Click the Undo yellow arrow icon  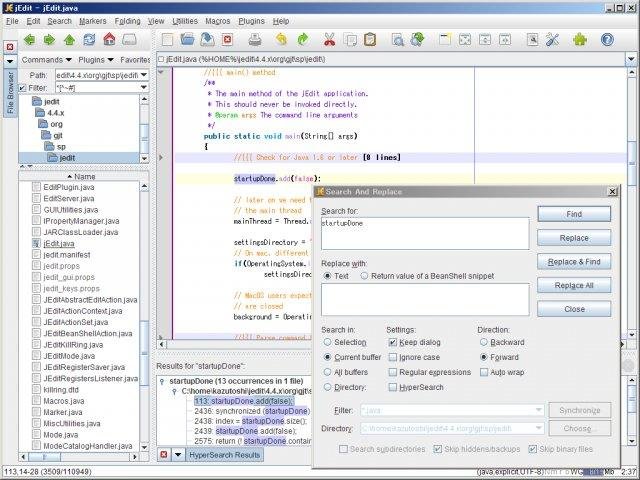point(281,40)
